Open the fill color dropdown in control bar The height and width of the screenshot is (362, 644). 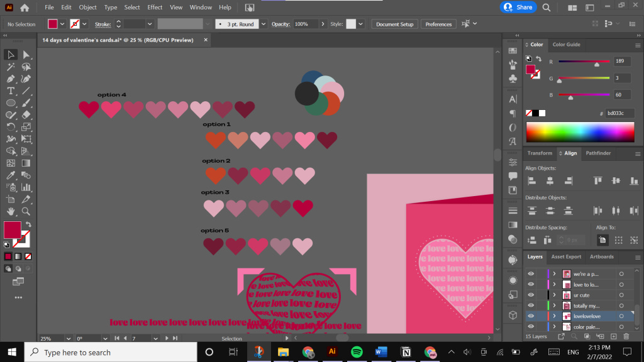point(62,25)
